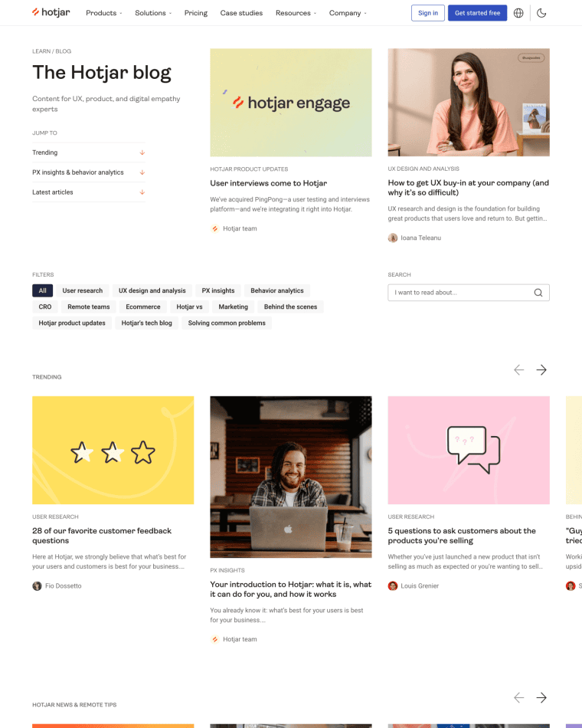
Task: Click the search magnifier icon
Action: pyautogui.click(x=538, y=293)
